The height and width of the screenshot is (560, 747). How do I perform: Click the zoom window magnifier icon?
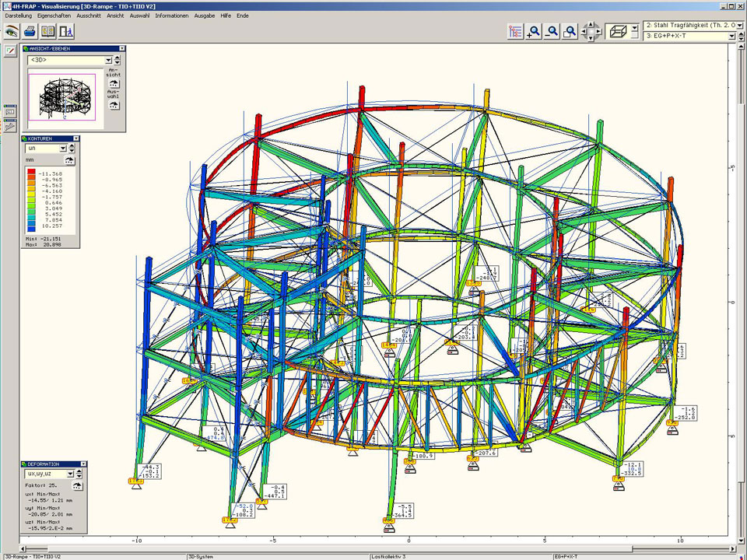point(570,31)
